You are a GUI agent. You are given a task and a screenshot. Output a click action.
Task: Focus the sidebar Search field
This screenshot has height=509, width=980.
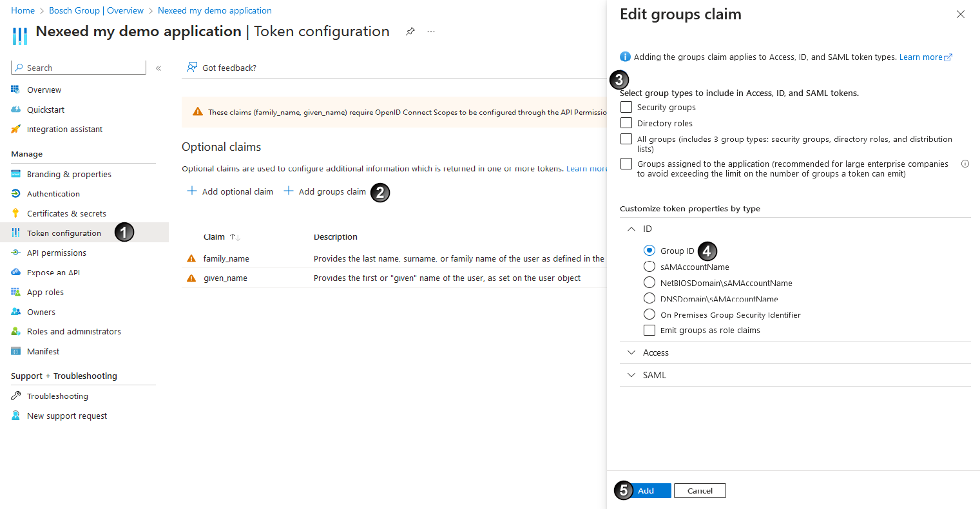tap(79, 68)
